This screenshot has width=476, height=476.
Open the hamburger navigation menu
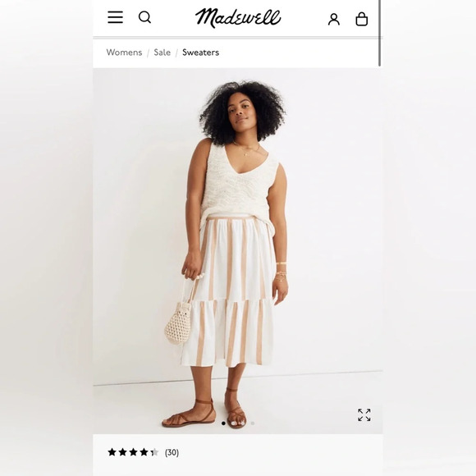pos(116,17)
